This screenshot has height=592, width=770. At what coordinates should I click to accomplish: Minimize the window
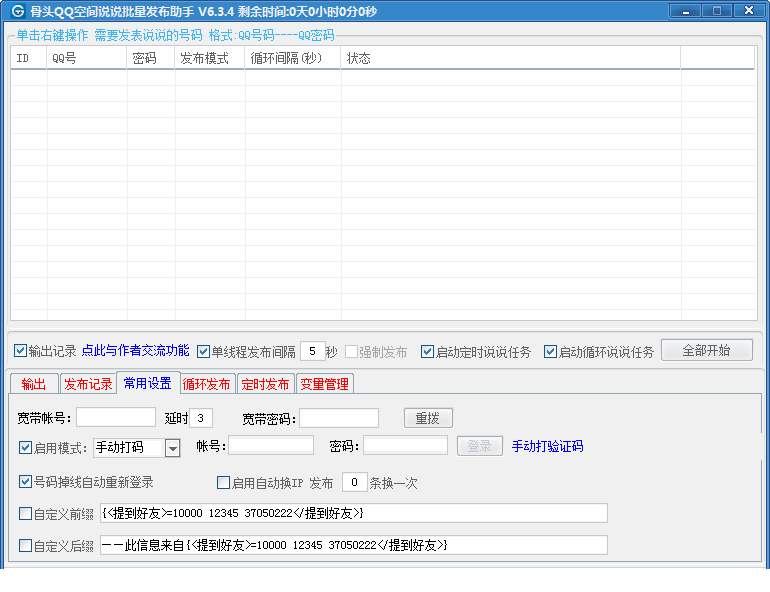click(685, 11)
